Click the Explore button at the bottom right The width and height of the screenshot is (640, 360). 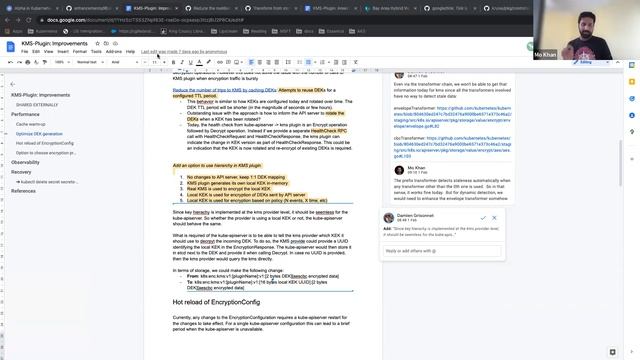pos(612,351)
